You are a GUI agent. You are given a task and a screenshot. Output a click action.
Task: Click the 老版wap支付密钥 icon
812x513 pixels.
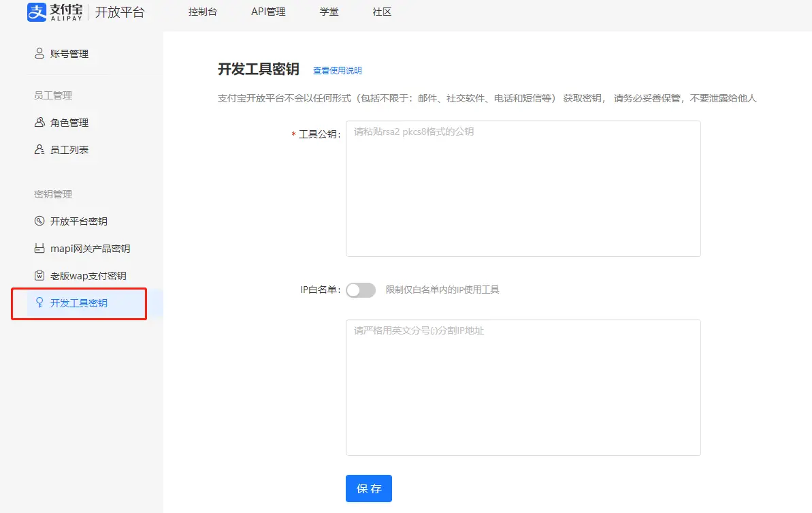point(39,275)
